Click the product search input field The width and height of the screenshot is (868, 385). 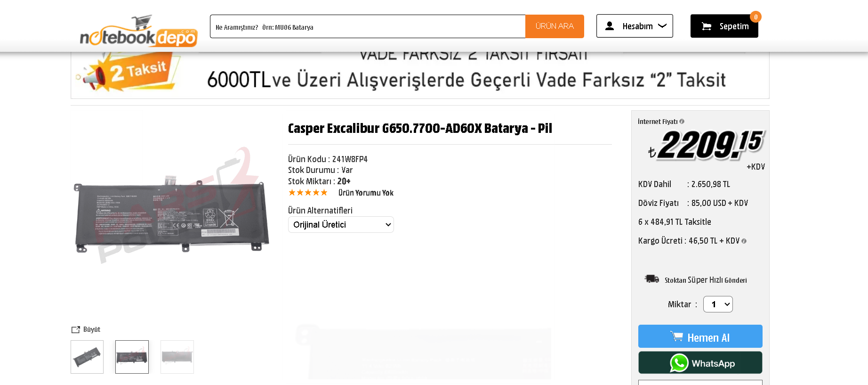pyautogui.click(x=368, y=26)
